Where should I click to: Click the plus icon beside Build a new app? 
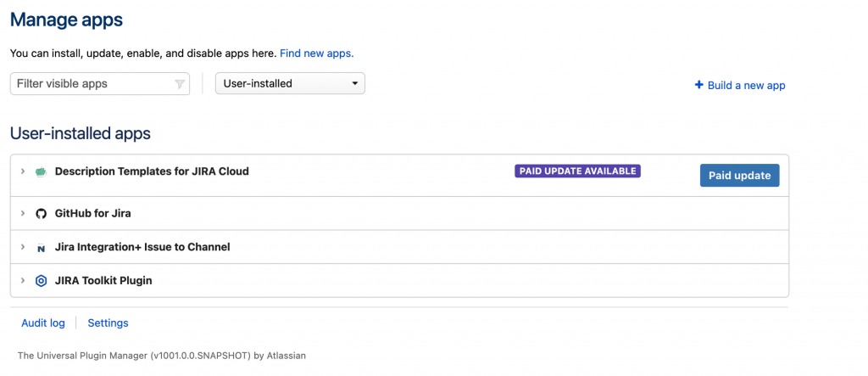[698, 85]
